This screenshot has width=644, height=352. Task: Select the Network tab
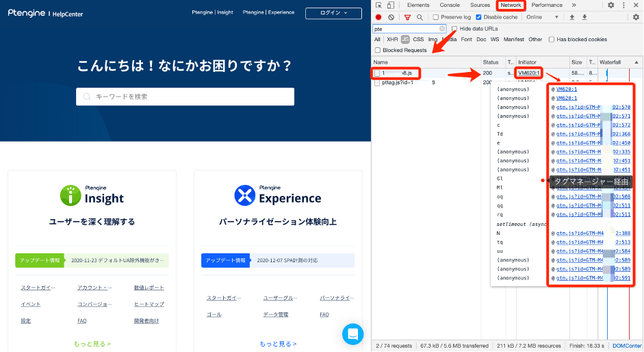(511, 5)
